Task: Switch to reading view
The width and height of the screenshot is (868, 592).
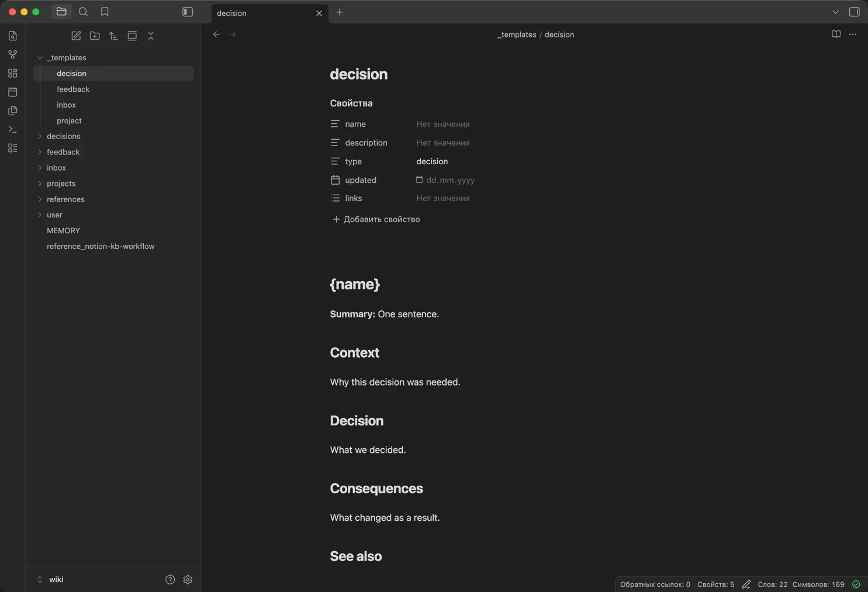Action: click(x=836, y=34)
